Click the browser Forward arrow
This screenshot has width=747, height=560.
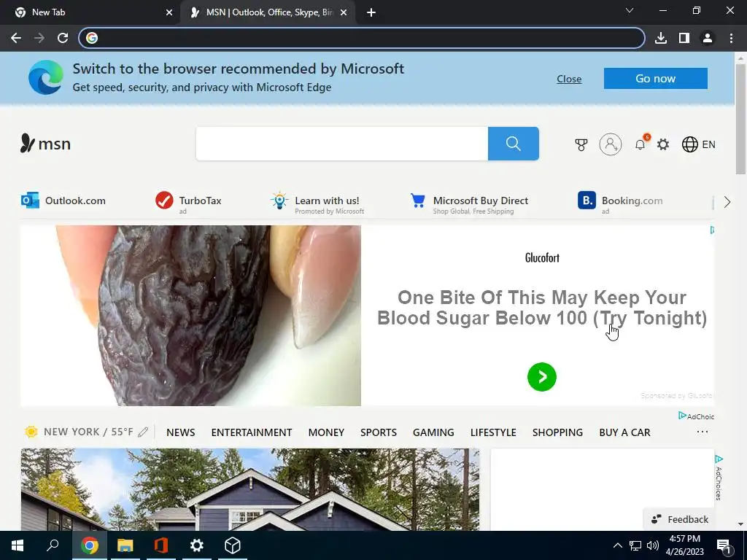[x=39, y=38]
